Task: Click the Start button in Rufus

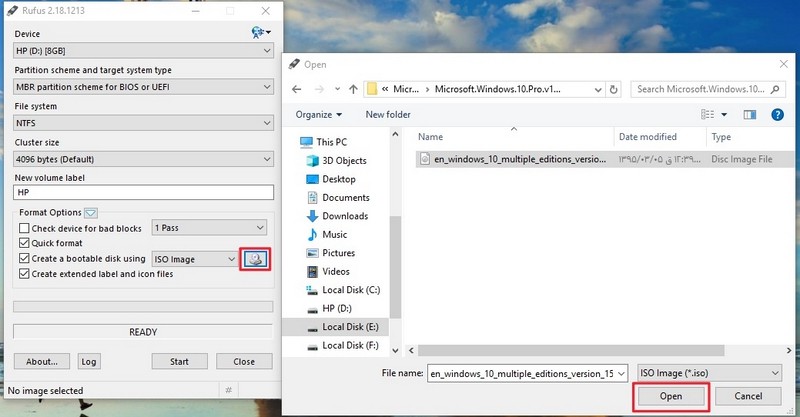Action: coord(180,361)
